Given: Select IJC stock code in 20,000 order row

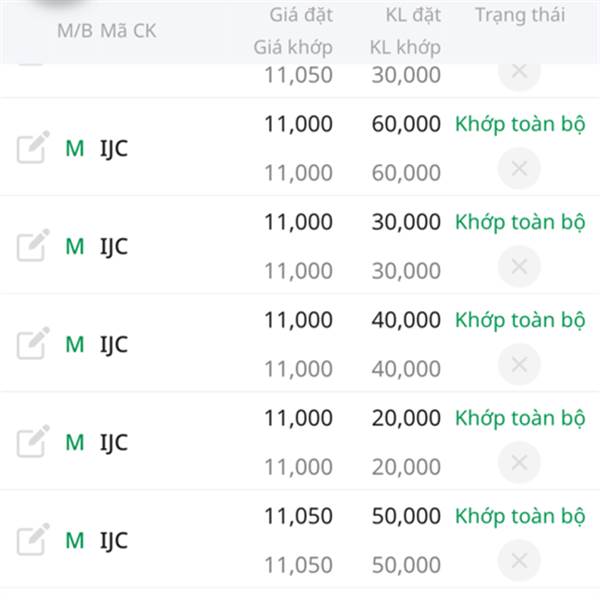Looking at the screenshot, I should pyautogui.click(x=114, y=442).
